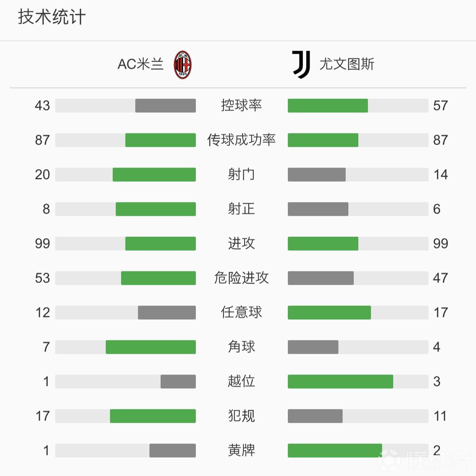This screenshot has height=476, width=476.
Task: Click Juventus green 任意球 bar
Action: pyautogui.click(x=329, y=313)
